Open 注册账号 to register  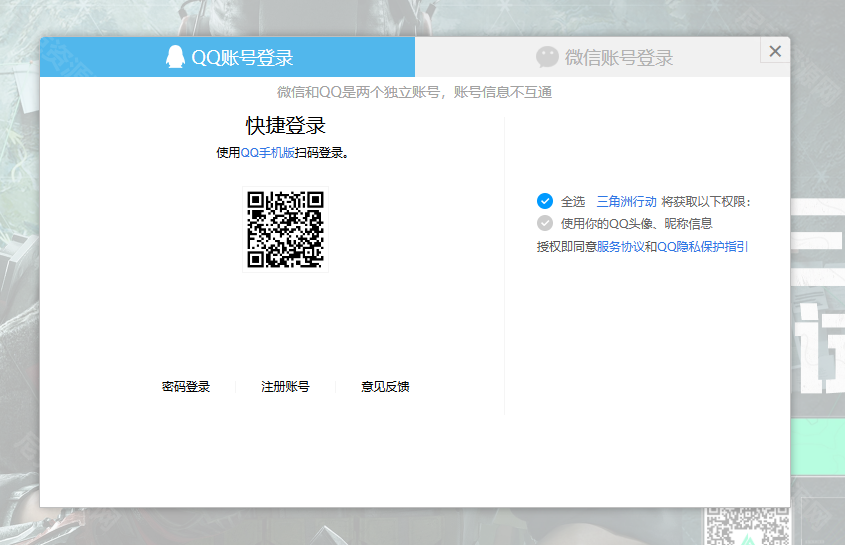[285, 387]
